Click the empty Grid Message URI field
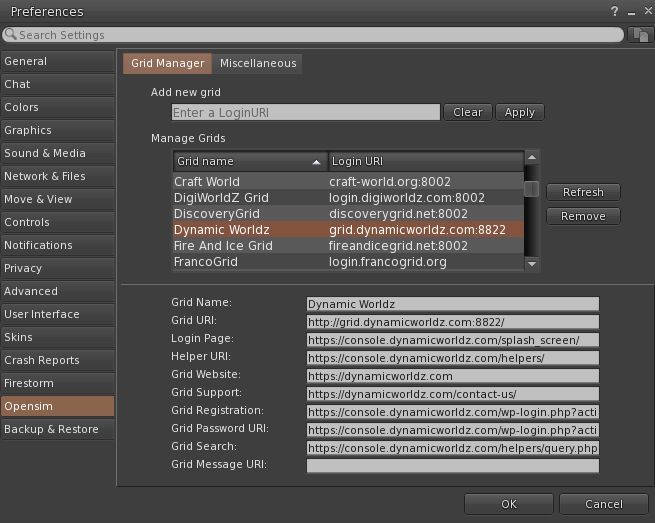 [453, 465]
